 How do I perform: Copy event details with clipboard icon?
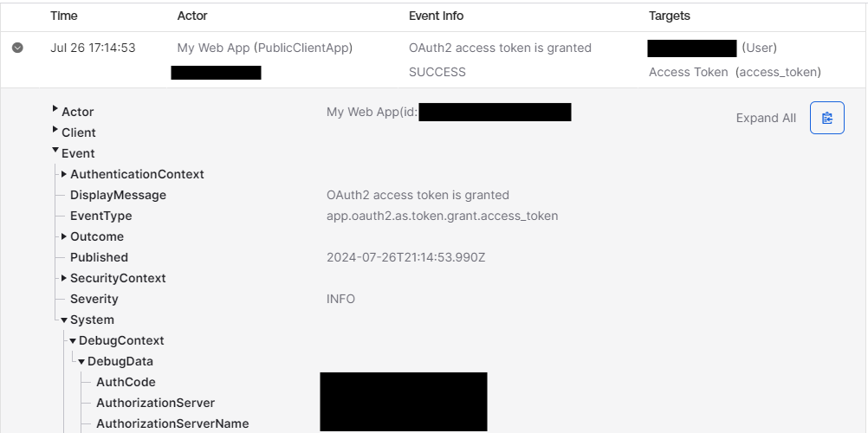826,118
